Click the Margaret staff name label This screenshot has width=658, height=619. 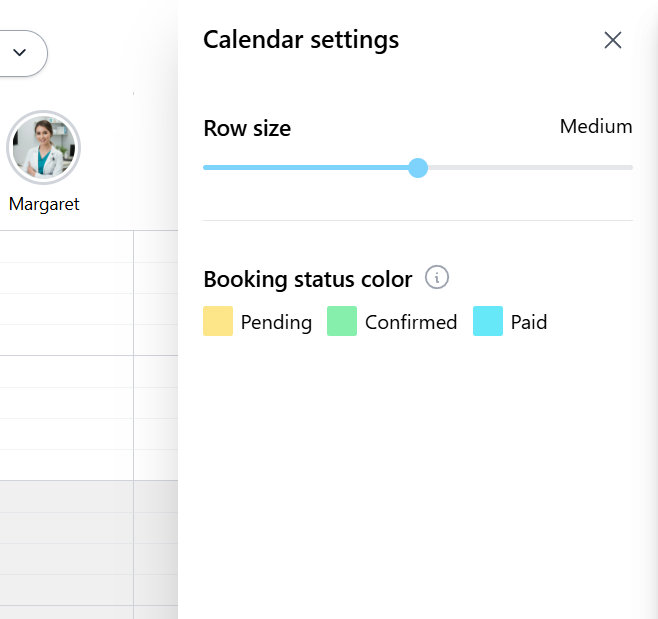[x=44, y=204]
